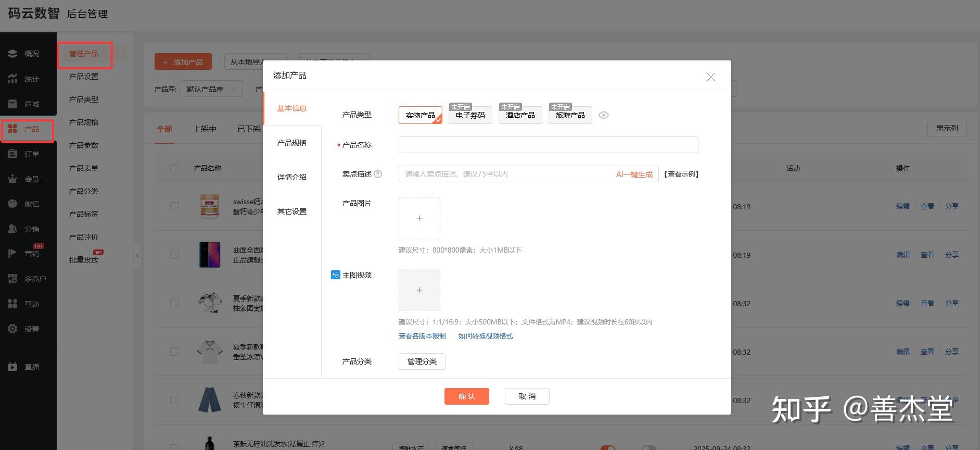Open the 统计 statistics sidebar icon

click(13, 79)
